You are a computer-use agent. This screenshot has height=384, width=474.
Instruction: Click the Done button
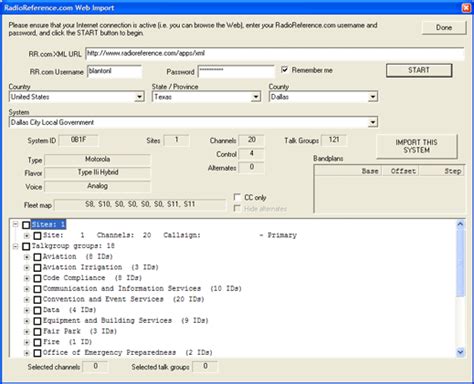tap(444, 28)
